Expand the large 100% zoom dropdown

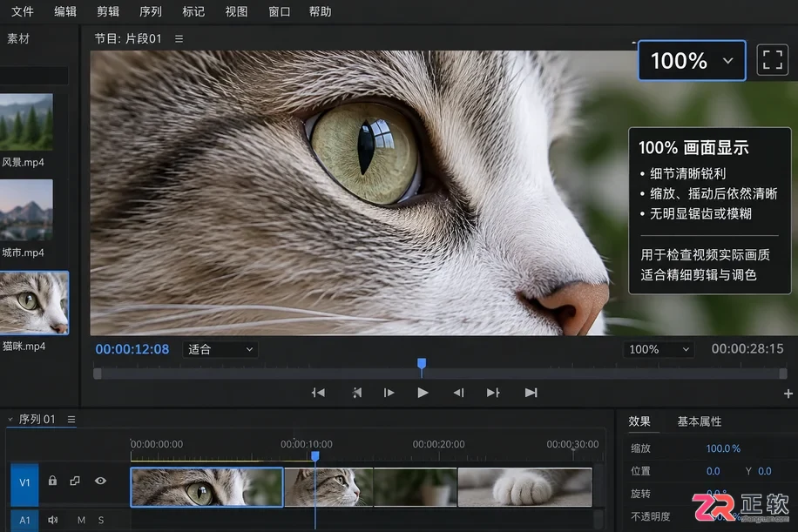692,61
